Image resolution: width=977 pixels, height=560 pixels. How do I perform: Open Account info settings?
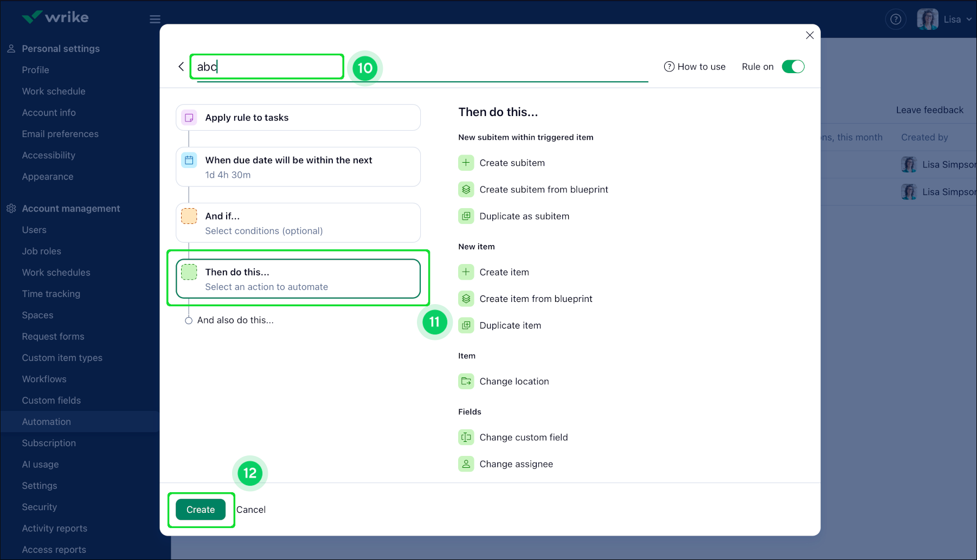coord(49,113)
